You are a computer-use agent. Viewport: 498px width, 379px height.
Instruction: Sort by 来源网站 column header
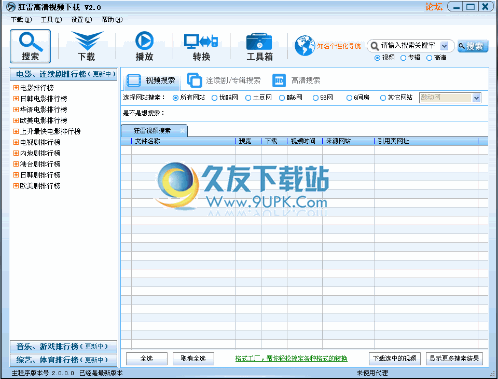(348, 141)
